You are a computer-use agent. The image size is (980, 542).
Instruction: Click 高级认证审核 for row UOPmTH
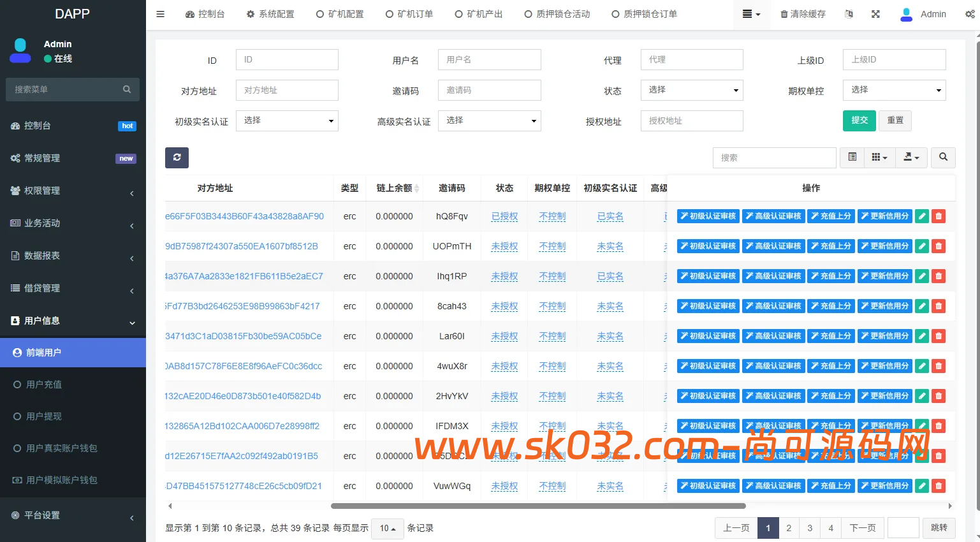point(773,246)
